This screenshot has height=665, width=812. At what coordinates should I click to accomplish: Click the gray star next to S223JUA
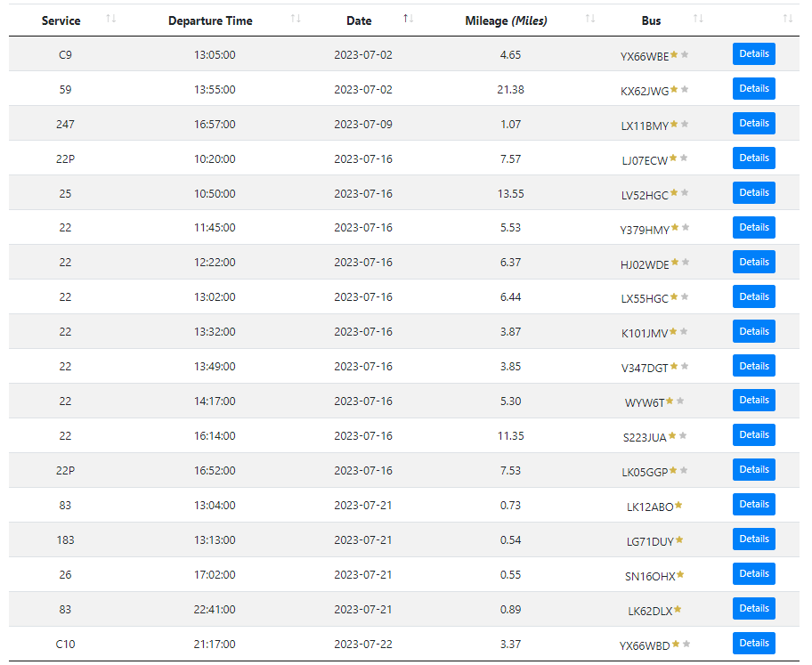684,435
